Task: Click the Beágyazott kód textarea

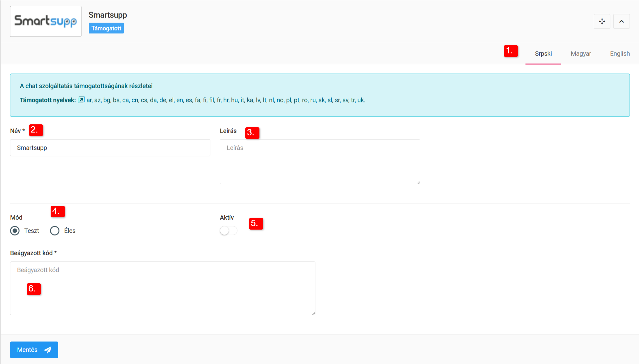Action: pos(162,288)
